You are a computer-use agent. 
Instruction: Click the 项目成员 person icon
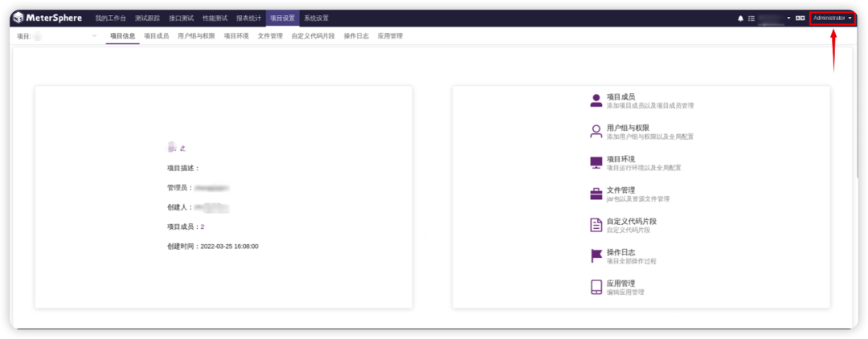point(596,100)
